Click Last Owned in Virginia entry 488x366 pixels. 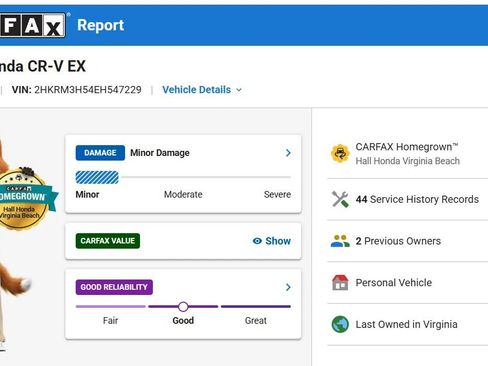click(406, 324)
